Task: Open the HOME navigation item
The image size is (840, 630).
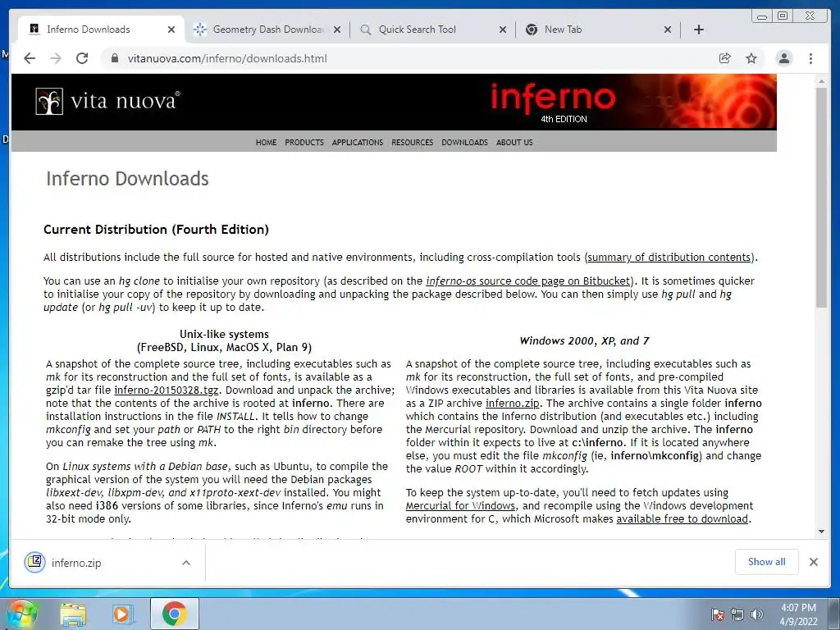Action: click(267, 143)
